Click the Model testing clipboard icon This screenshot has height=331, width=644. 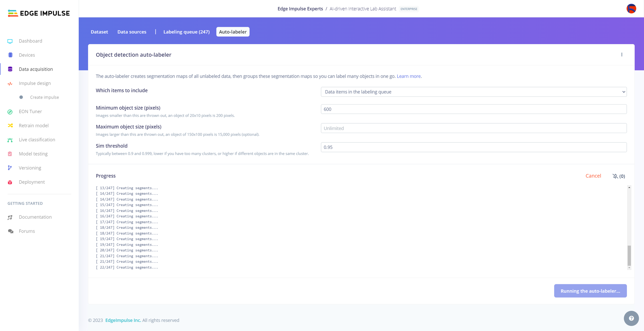point(10,154)
